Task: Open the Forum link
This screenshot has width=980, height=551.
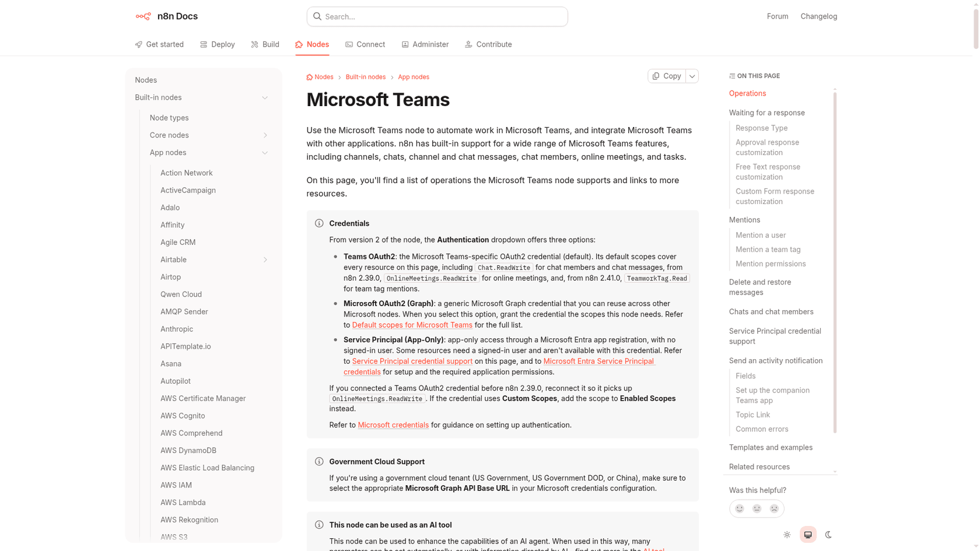Action: coord(777,16)
